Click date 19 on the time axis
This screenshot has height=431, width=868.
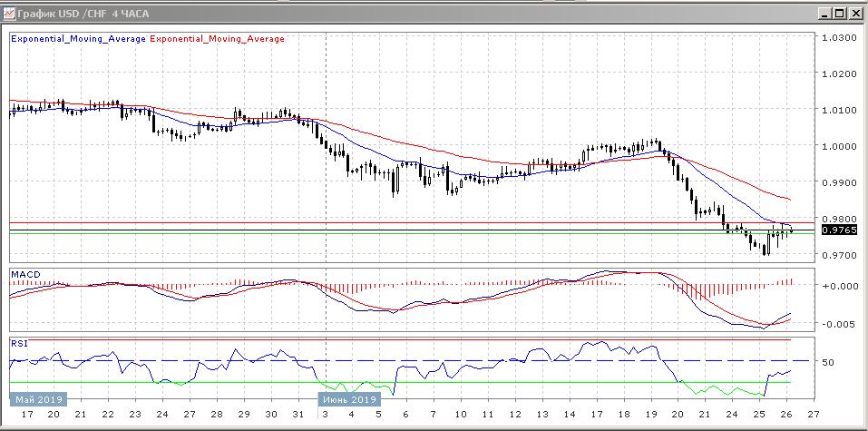pyautogui.click(x=651, y=414)
